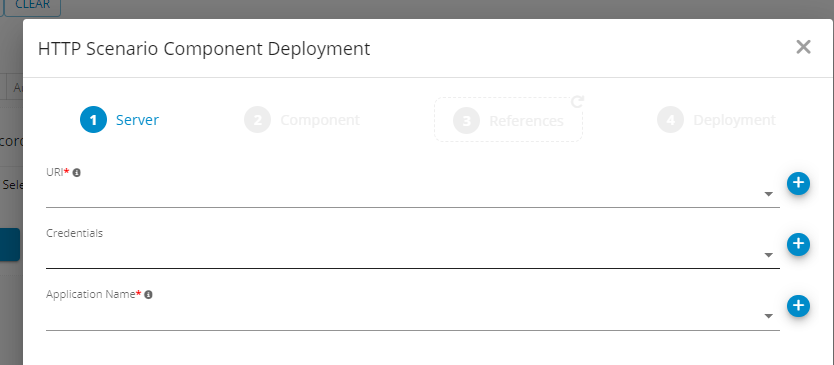The height and width of the screenshot is (365, 834).
Task: Click the dialog title text
Action: click(204, 49)
